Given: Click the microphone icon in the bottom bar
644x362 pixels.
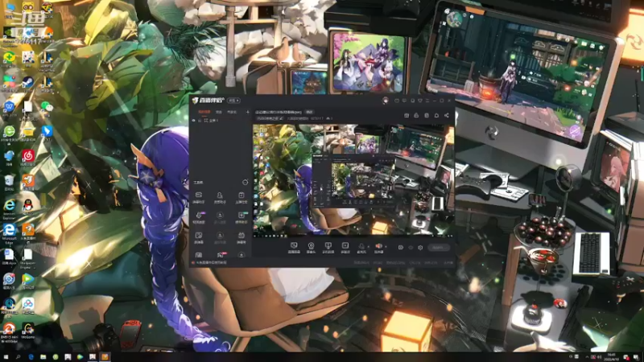Looking at the screenshot, I should point(361,246).
